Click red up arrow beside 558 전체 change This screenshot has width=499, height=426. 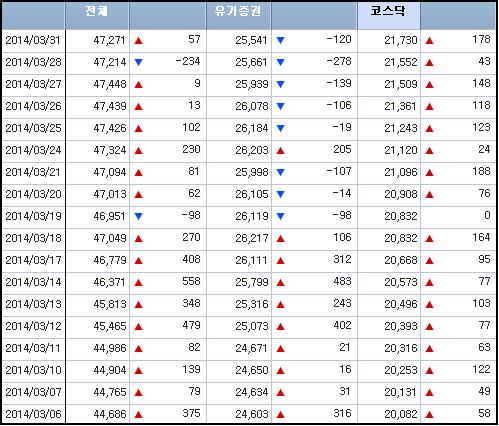138,283
